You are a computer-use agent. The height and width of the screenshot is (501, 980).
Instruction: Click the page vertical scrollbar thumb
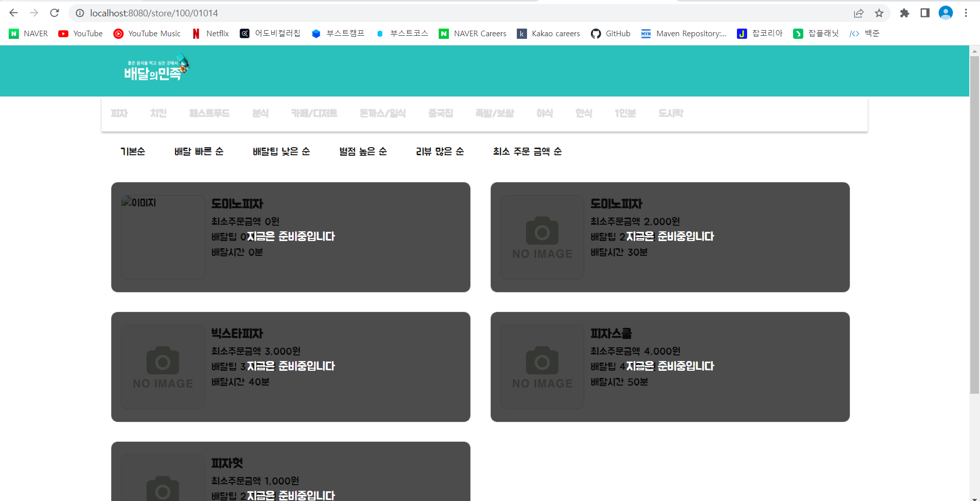tap(974, 225)
